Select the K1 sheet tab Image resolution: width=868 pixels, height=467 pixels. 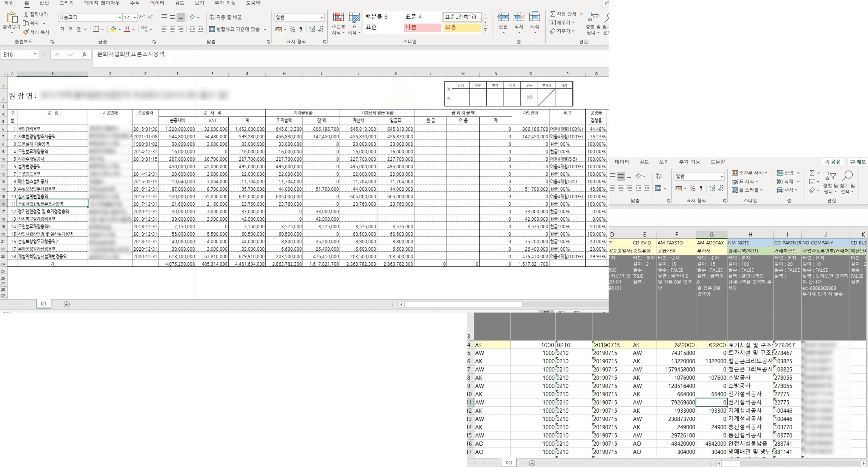point(43,304)
